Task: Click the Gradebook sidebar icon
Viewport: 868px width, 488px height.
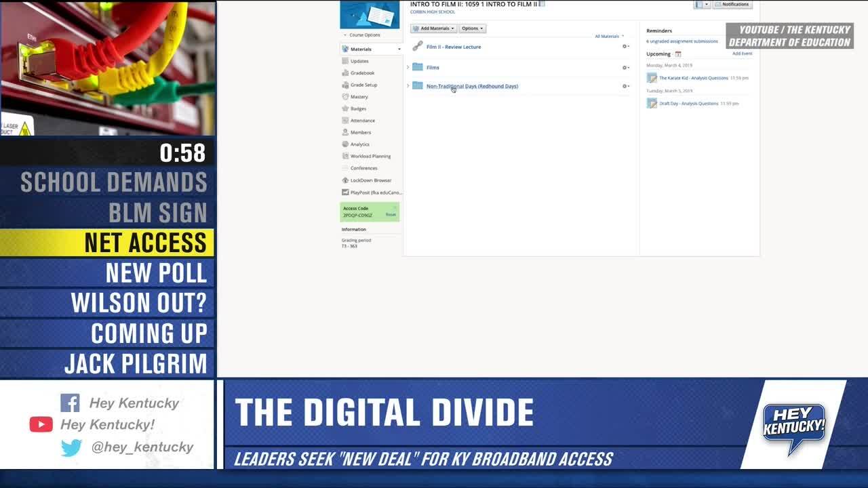Action: click(345, 73)
